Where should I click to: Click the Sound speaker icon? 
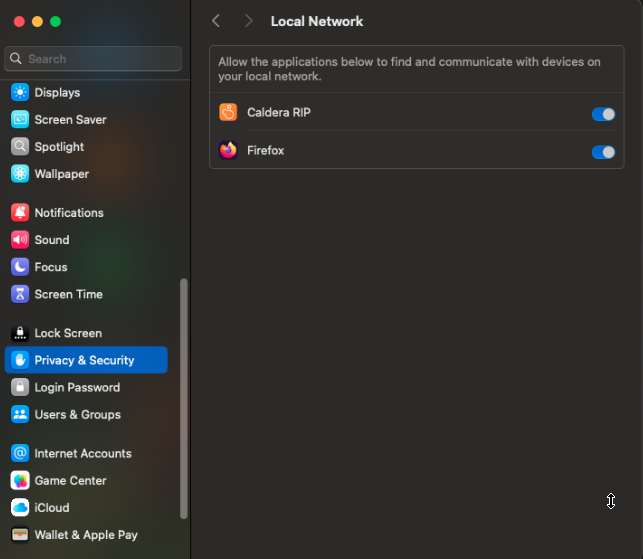tap(20, 240)
